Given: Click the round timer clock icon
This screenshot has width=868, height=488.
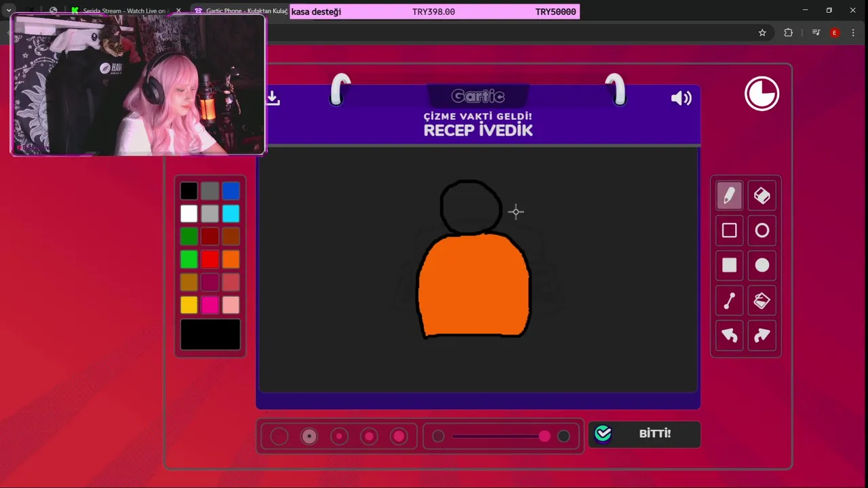Looking at the screenshot, I should (x=762, y=94).
